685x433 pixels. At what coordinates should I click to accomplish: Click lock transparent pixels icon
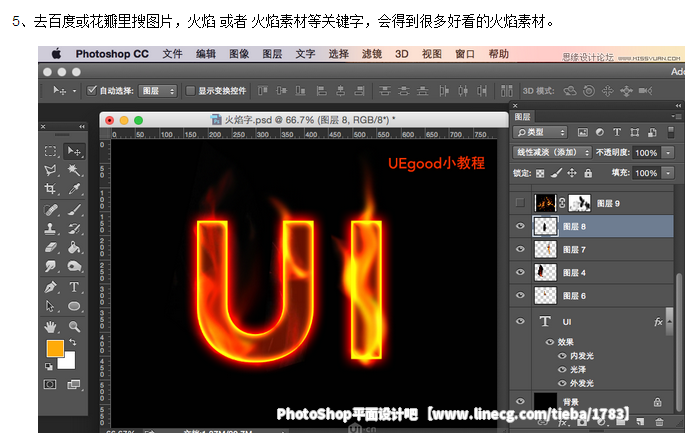pyautogui.click(x=540, y=173)
